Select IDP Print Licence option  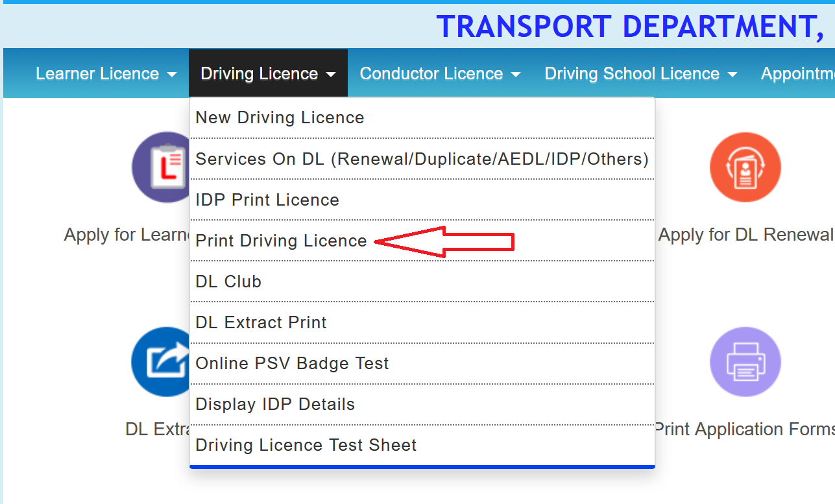267,200
